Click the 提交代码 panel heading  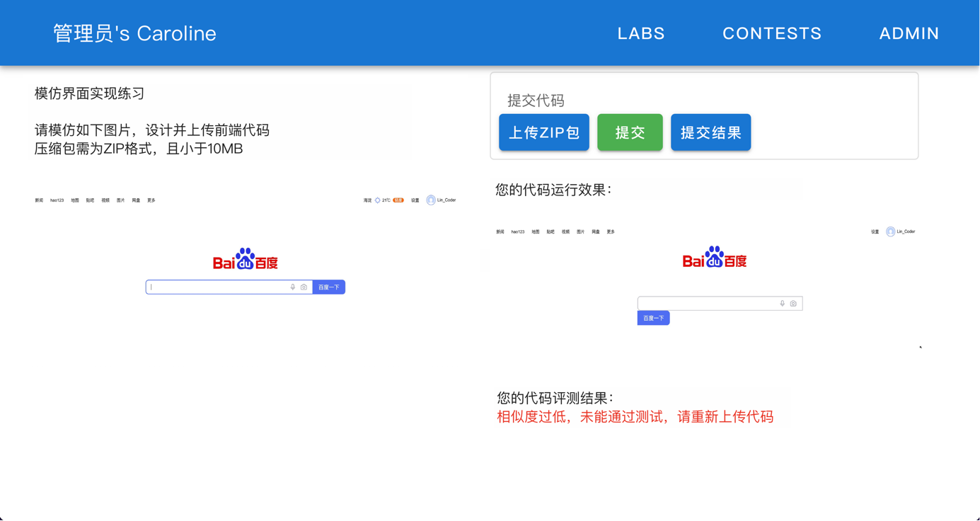536,101
